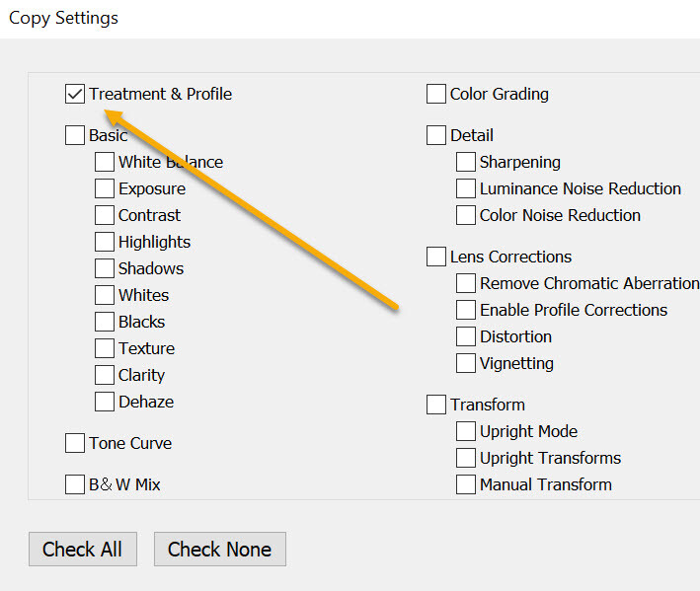
Task: Check the Tone Curve option
Action: click(75, 443)
